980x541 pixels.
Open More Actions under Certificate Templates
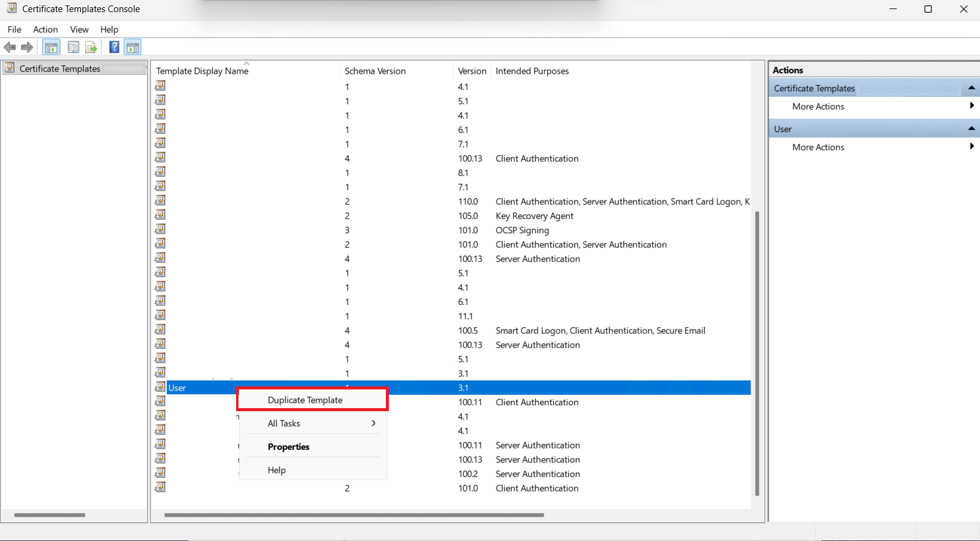[818, 106]
